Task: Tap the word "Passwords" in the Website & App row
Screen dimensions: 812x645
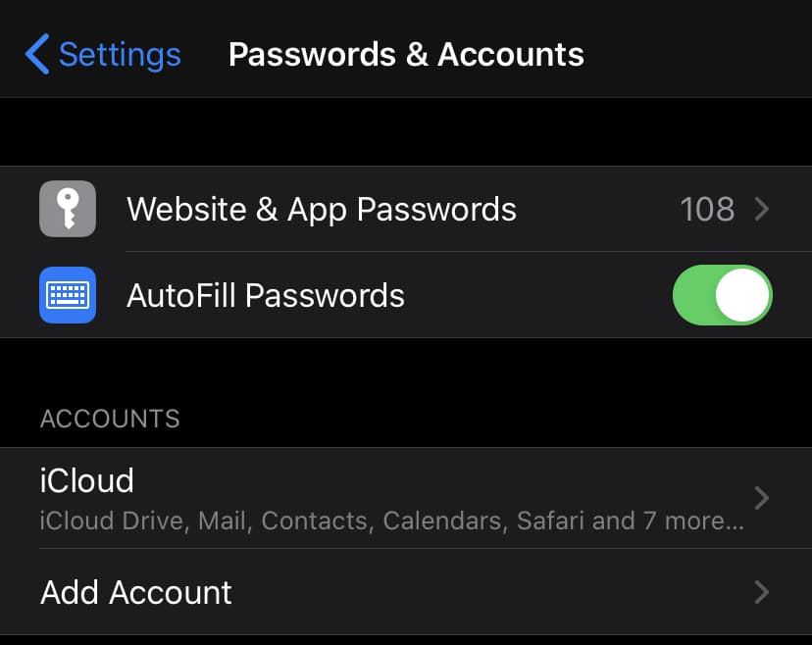Action: [436, 209]
